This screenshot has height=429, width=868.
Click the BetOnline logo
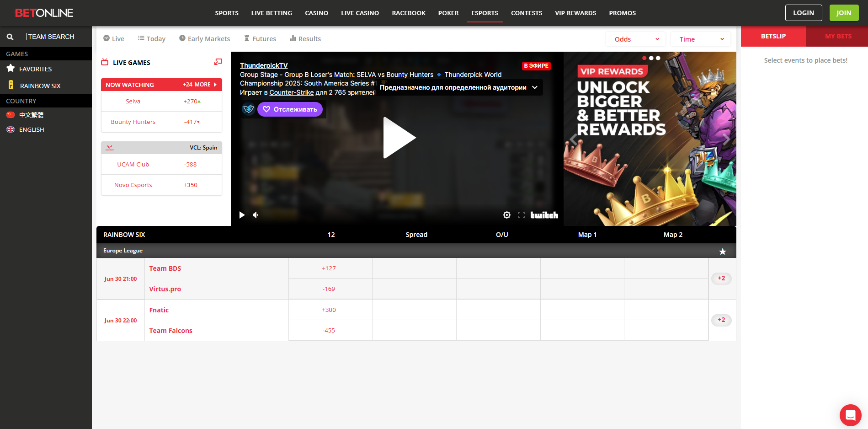click(44, 13)
